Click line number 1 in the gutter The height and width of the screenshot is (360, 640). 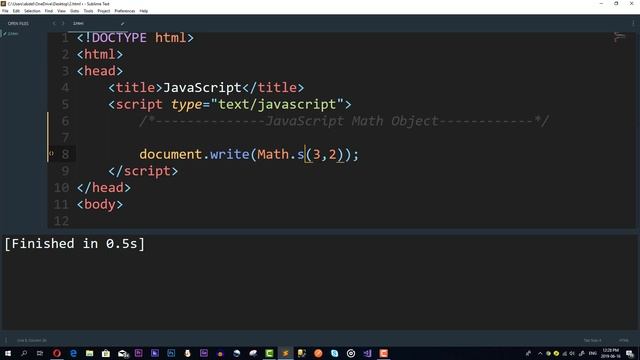pos(65,38)
